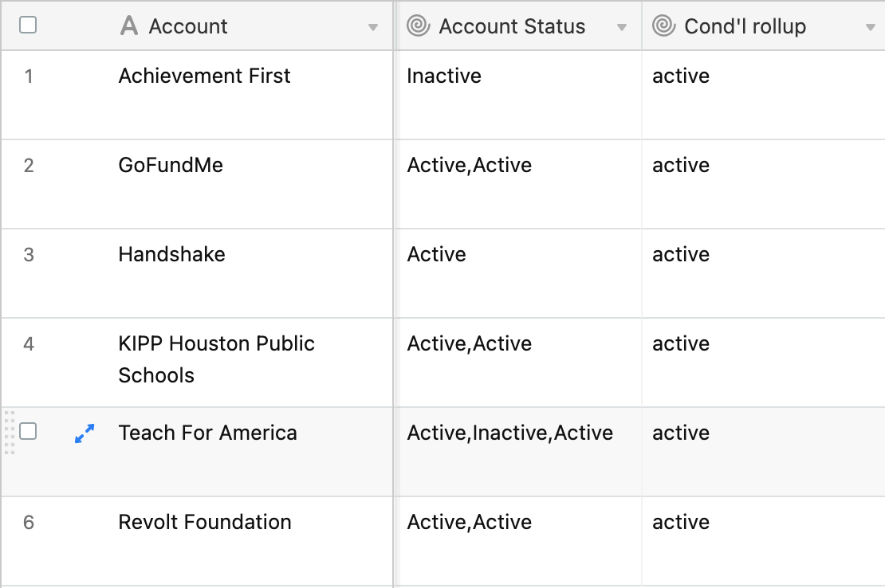Open the Cond'l rollup column dropdown arrow
885x588 pixels.
pos(871,27)
